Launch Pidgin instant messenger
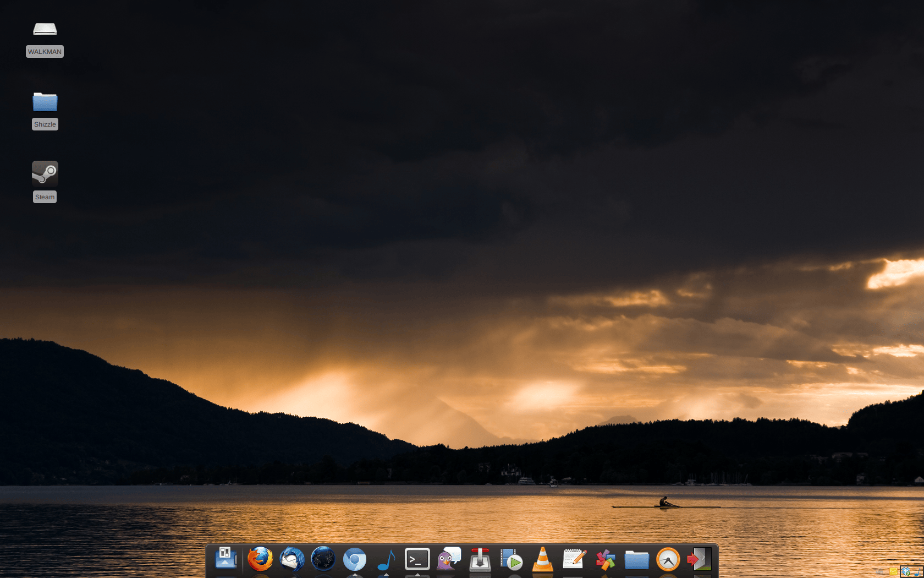 tap(448, 559)
